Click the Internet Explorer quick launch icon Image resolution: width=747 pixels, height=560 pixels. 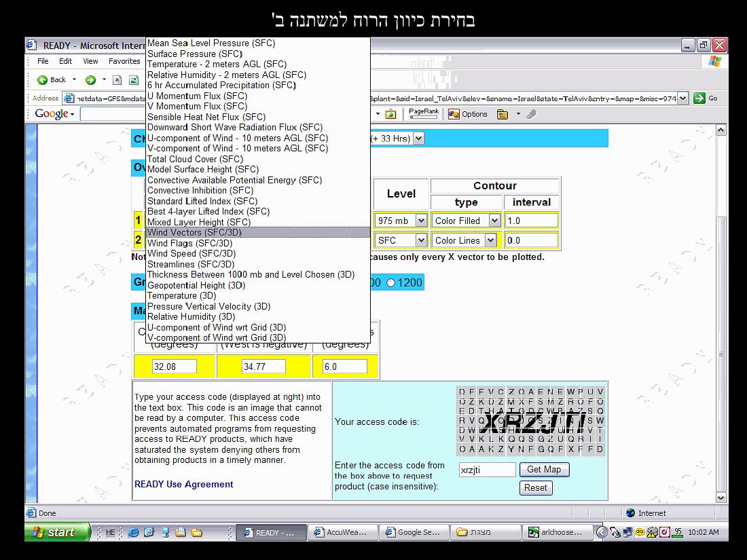coord(133,532)
